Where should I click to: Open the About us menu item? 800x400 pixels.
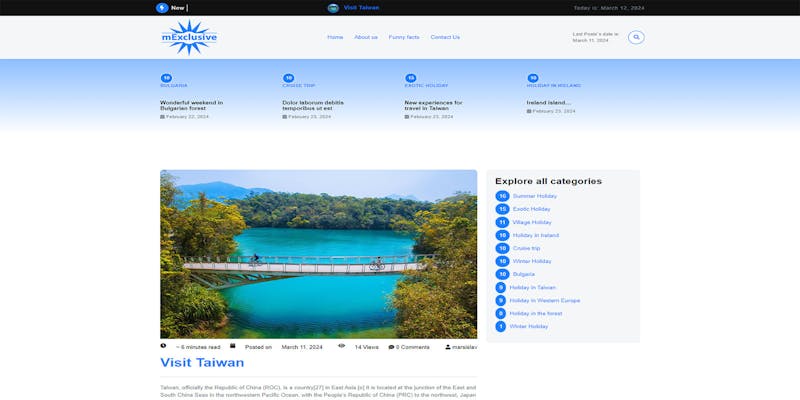(x=366, y=37)
